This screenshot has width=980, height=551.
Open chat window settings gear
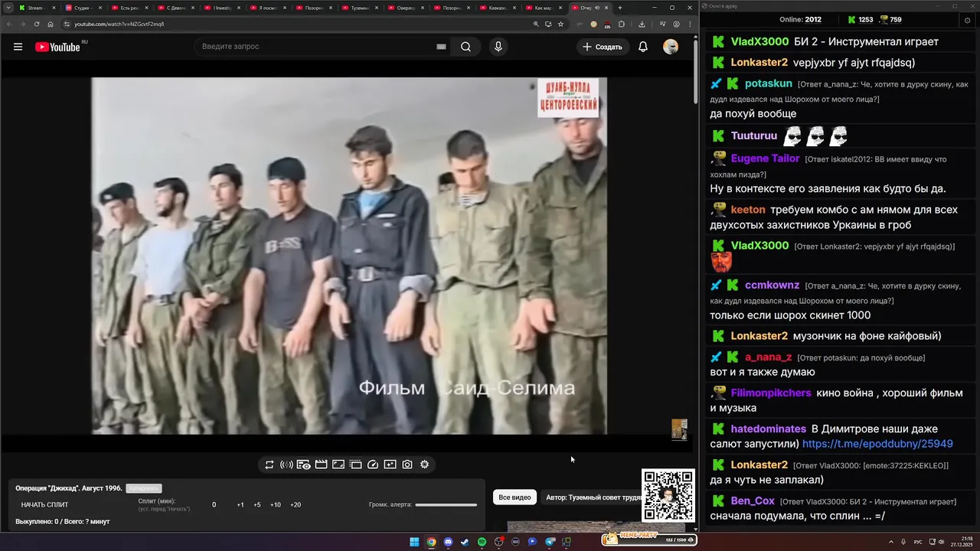click(x=968, y=20)
